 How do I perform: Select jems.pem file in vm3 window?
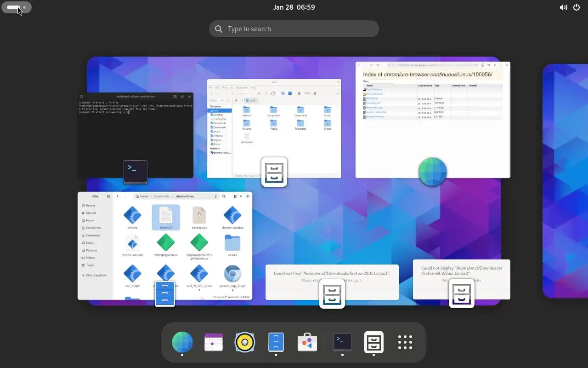[247, 138]
